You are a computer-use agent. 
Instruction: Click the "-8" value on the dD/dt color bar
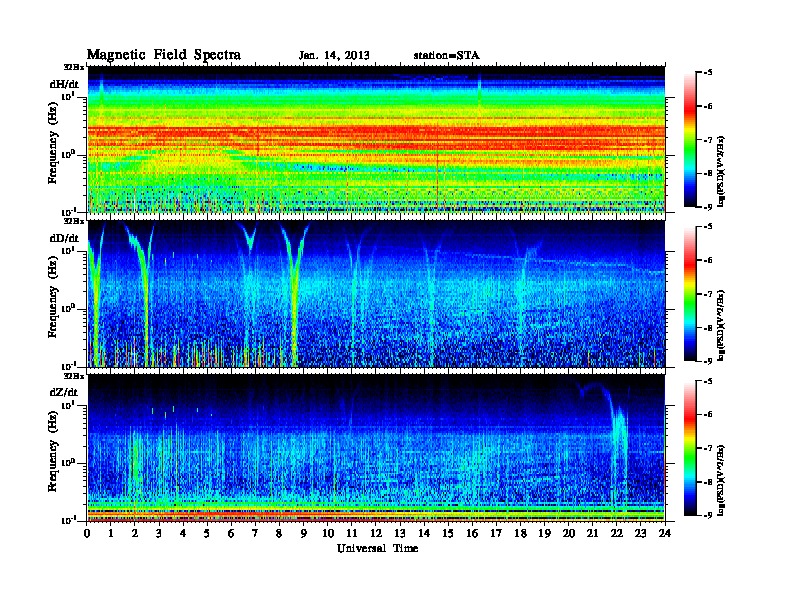point(708,327)
